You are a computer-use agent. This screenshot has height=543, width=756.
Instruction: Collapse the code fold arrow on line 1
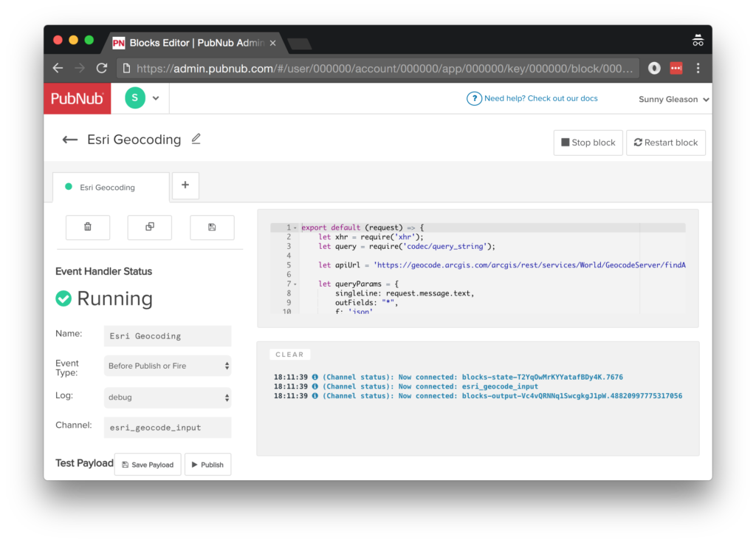tap(295, 228)
